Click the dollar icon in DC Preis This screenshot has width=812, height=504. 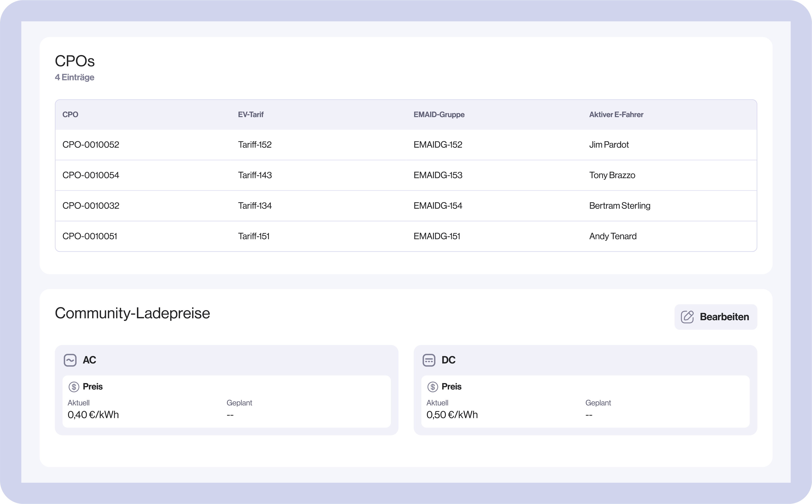[x=433, y=387]
